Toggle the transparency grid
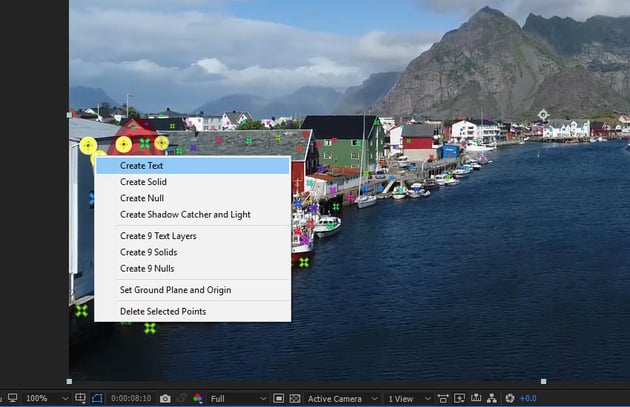The height and width of the screenshot is (407, 630). point(294,399)
